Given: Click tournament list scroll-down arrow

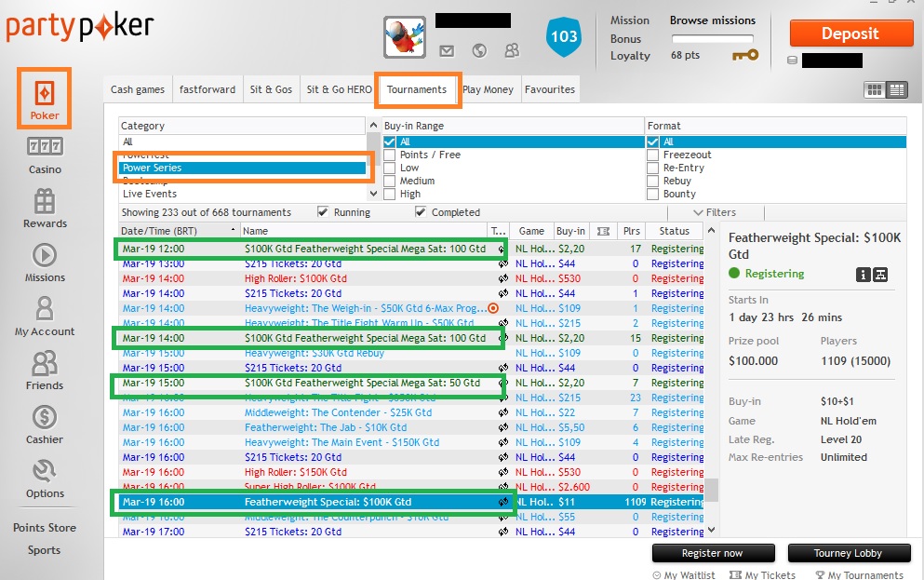Looking at the screenshot, I should coord(711,530).
